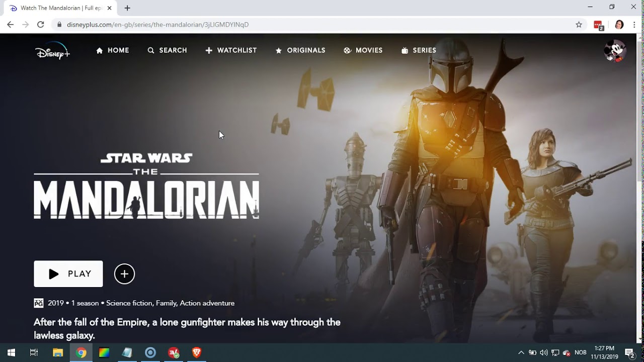Click the scrollbar down arrow
Viewport: 644px width, 362px height.
pyautogui.click(x=640, y=339)
